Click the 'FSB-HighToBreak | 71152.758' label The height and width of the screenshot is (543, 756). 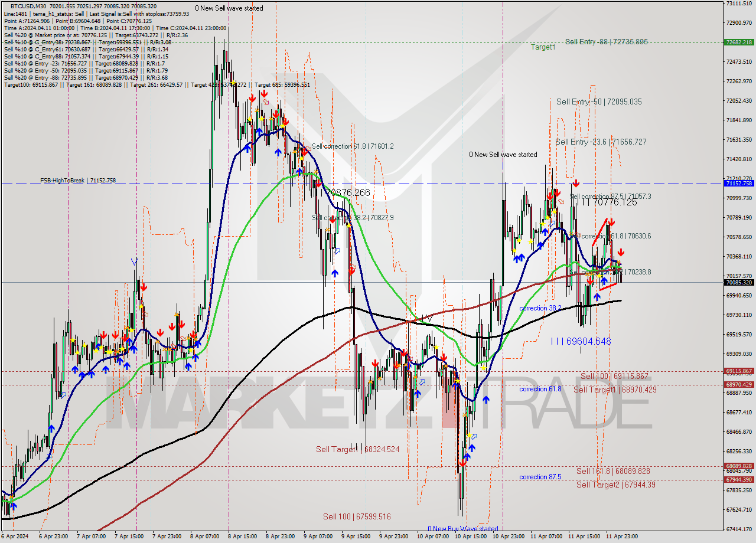78,180
